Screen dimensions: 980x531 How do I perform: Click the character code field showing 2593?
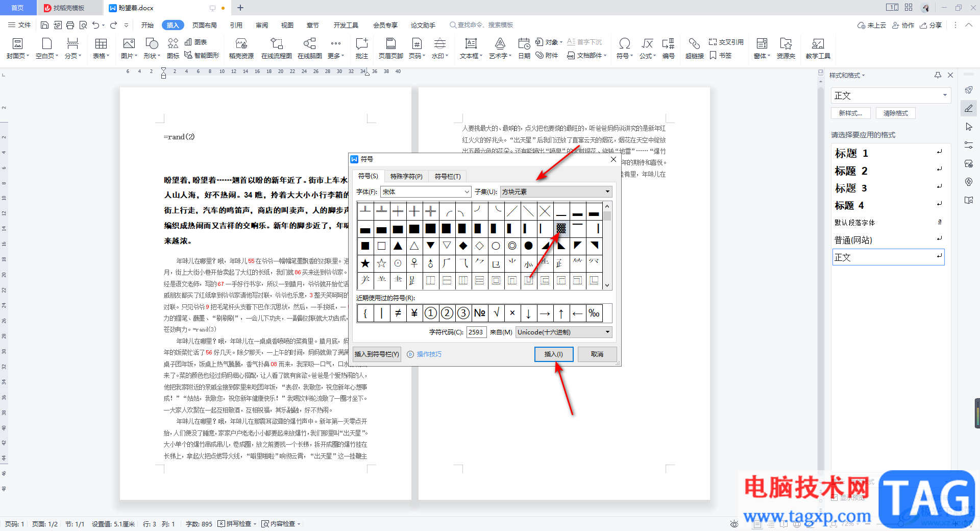pos(476,332)
